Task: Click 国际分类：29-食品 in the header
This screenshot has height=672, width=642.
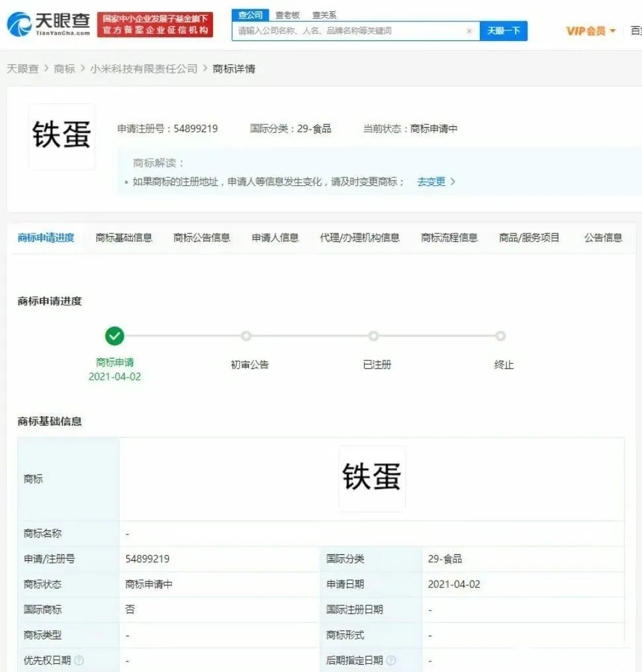Action: [291, 128]
